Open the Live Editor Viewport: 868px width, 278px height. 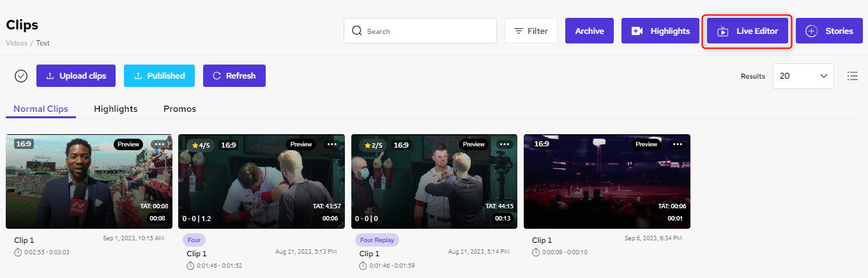(747, 31)
